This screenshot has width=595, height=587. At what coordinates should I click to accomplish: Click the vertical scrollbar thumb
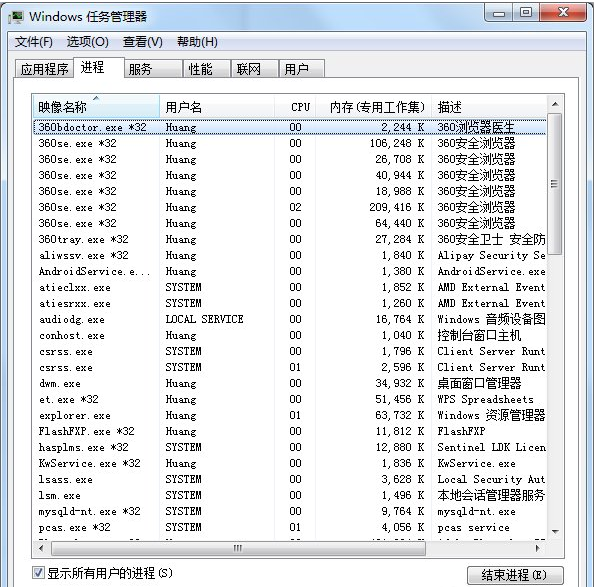555,184
